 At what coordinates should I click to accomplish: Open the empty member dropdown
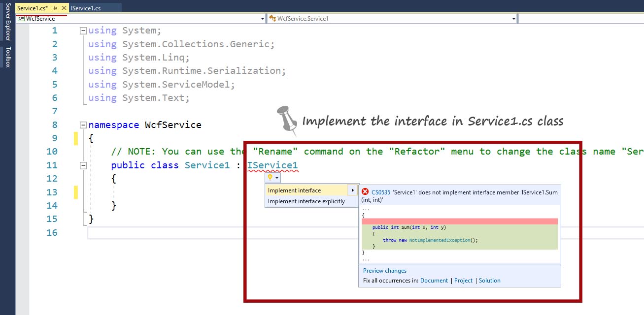pyautogui.click(x=581, y=19)
